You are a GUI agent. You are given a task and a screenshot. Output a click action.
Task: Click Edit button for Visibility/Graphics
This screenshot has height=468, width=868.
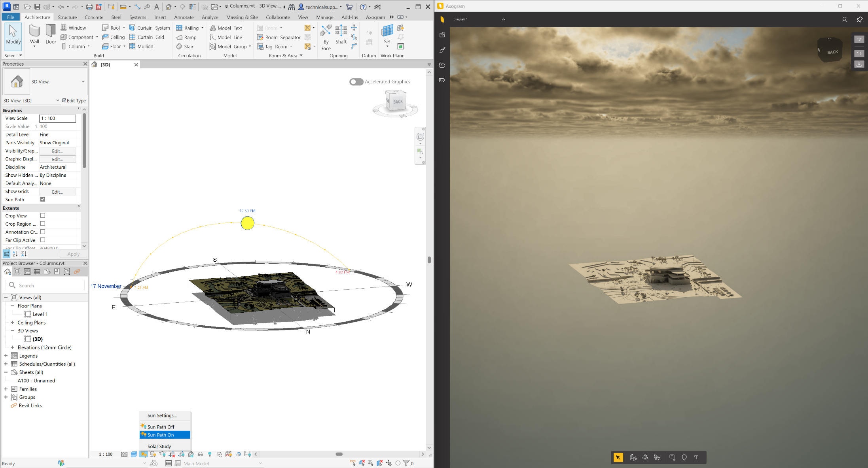(57, 151)
